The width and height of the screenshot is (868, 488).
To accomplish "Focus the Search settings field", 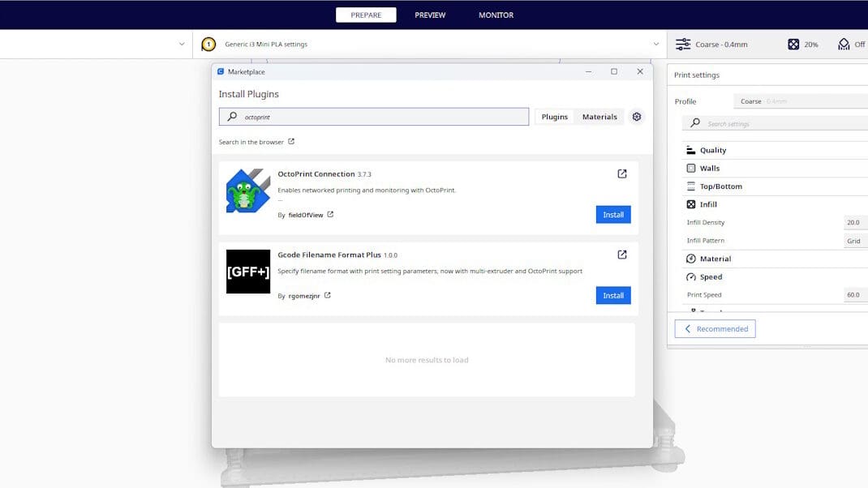I will coord(775,123).
